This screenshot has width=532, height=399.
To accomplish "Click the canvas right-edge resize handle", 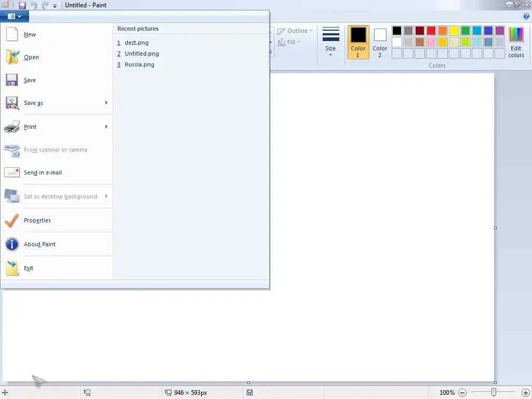I will coord(495,228).
